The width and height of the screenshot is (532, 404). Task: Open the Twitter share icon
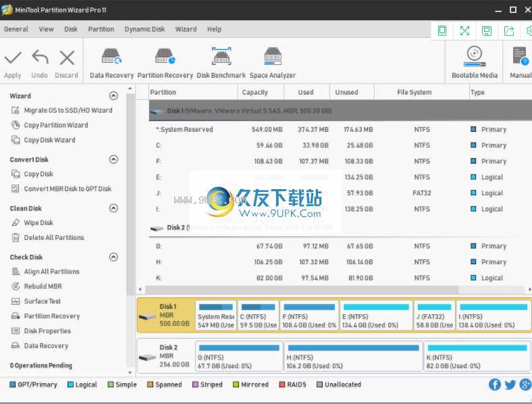click(x=510, y=384)
